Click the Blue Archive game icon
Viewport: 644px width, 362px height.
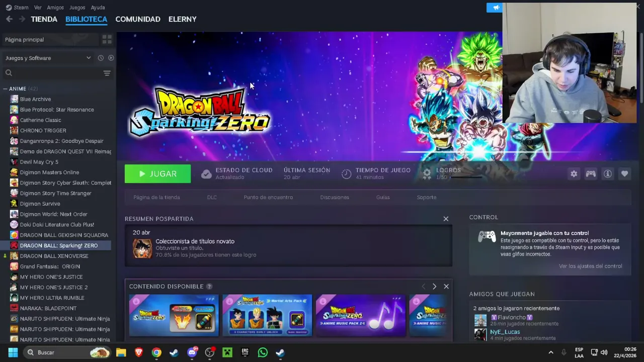(14, 99)
